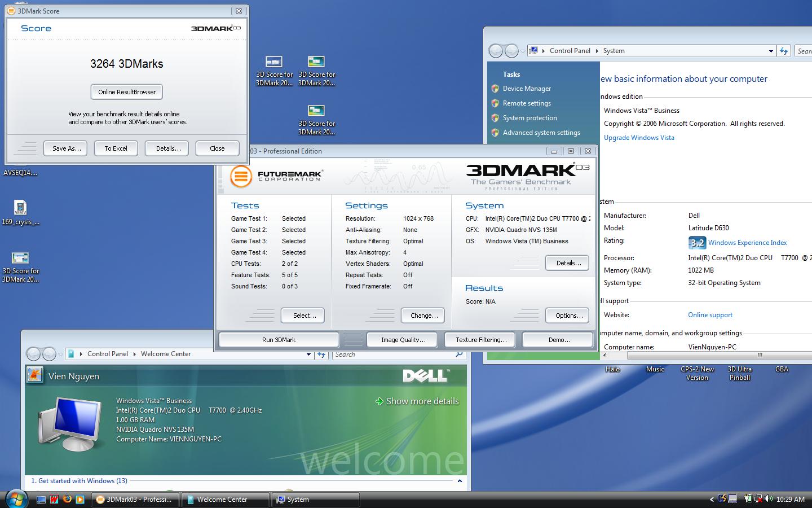
Task: Click Online ResultBrowser button
Action: [x=127, y=92]
